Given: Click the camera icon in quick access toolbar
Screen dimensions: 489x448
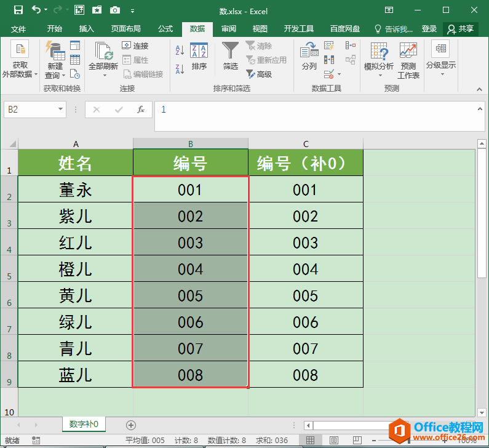Looking at the screenshot, I should pos(115,10).
